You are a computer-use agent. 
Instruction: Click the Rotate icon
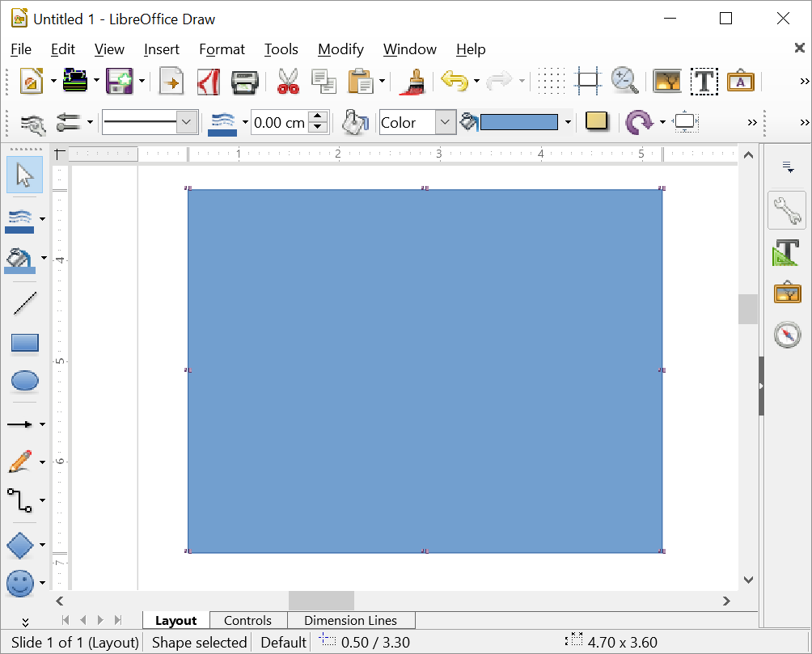[x=639, y=123]
